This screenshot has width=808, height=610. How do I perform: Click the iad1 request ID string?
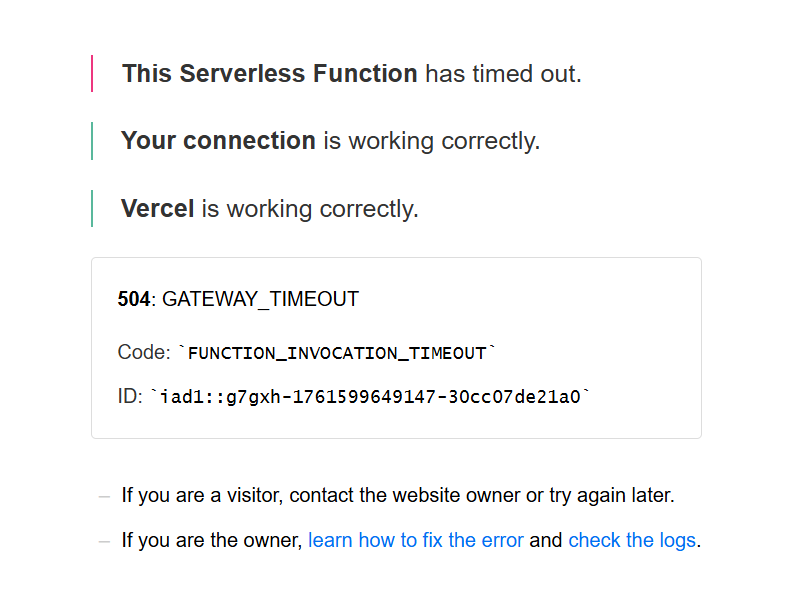tap(370, 397)
